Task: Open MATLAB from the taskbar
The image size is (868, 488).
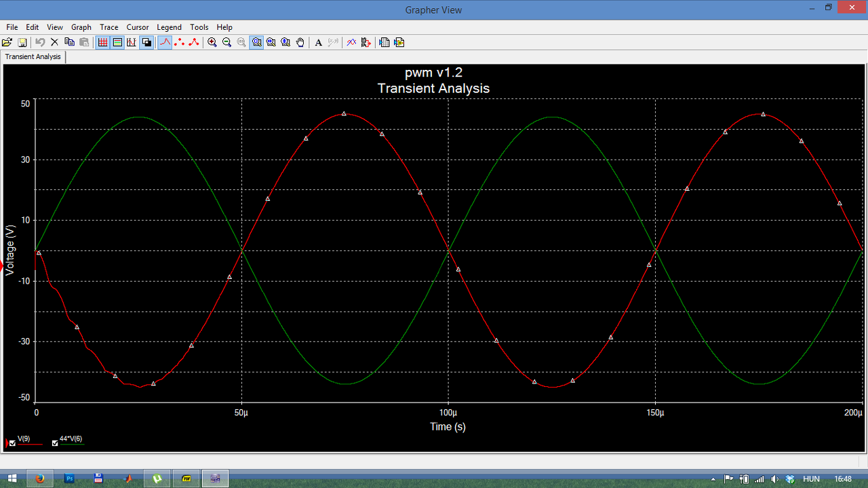Action: click(128, 478)
